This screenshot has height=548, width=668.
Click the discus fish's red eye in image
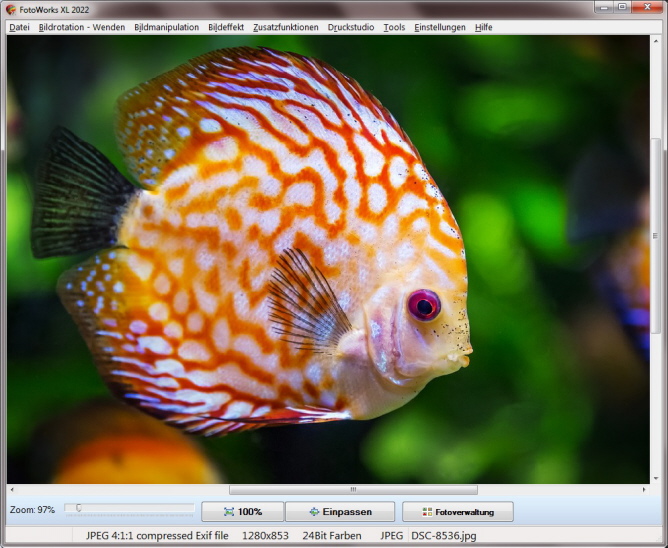tap(424, 305)
